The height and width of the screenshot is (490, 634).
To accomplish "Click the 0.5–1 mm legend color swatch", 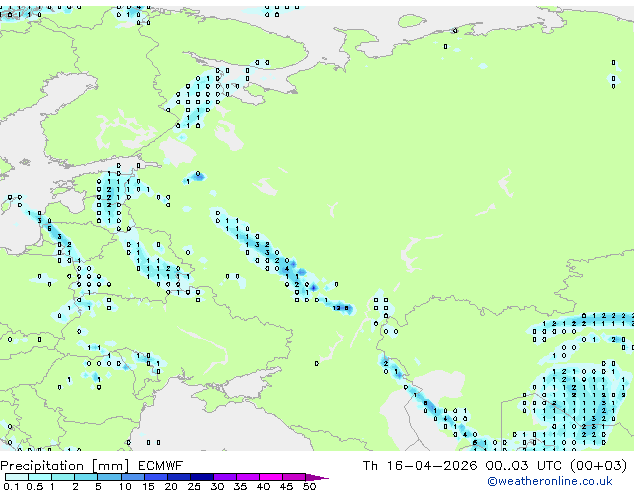I will [x=40, y=477].
